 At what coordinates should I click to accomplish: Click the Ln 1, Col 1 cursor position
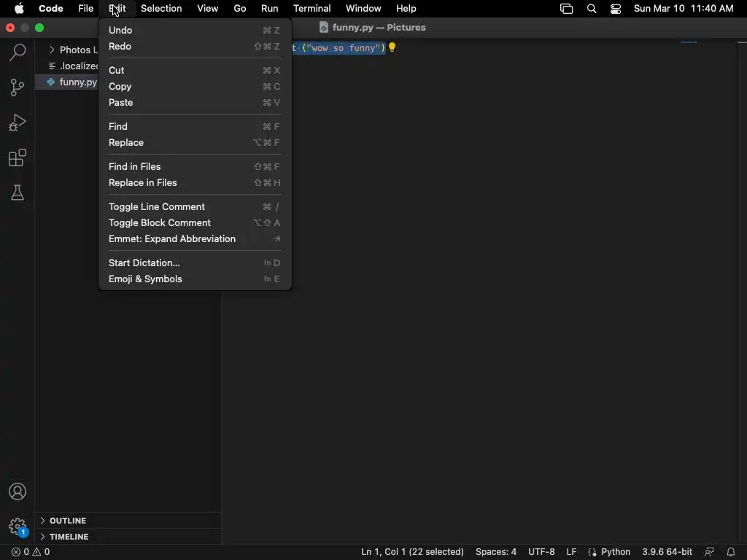pyautogui.click(x=412, y=552)
